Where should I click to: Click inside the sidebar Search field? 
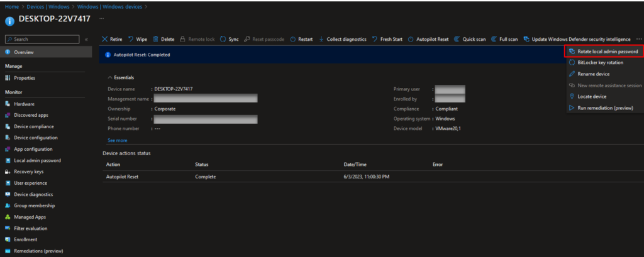[x=42, y=40]
